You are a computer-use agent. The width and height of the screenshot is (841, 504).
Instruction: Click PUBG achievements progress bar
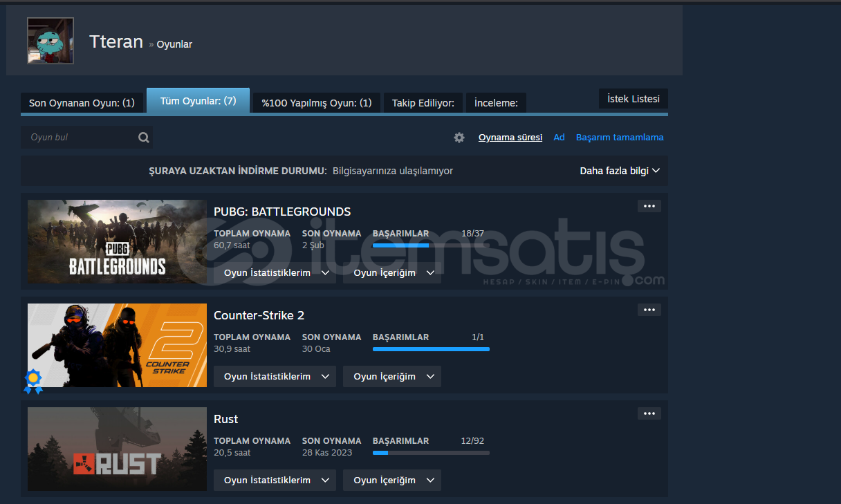pyautogui.click(x=430, y=245)
